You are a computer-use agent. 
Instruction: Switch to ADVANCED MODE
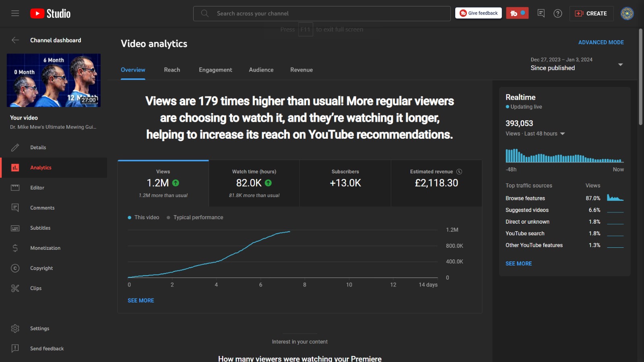click(601, 42)
